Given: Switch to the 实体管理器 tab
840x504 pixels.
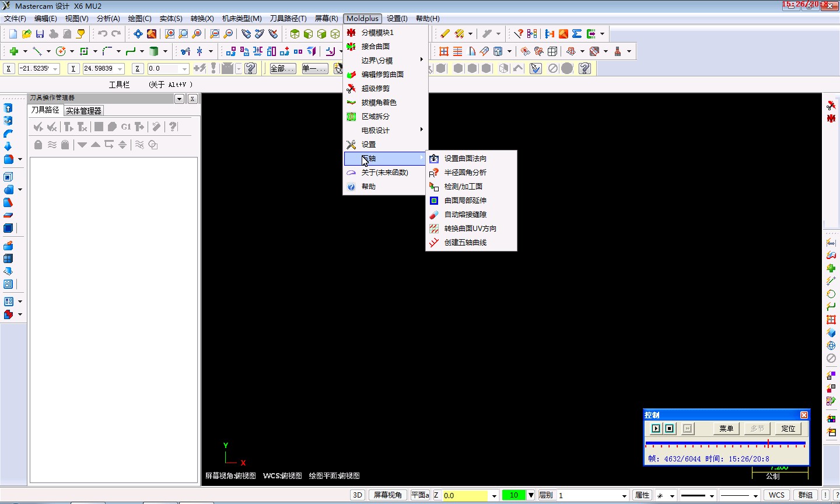Looking at the screenshot, I should 83,111.
